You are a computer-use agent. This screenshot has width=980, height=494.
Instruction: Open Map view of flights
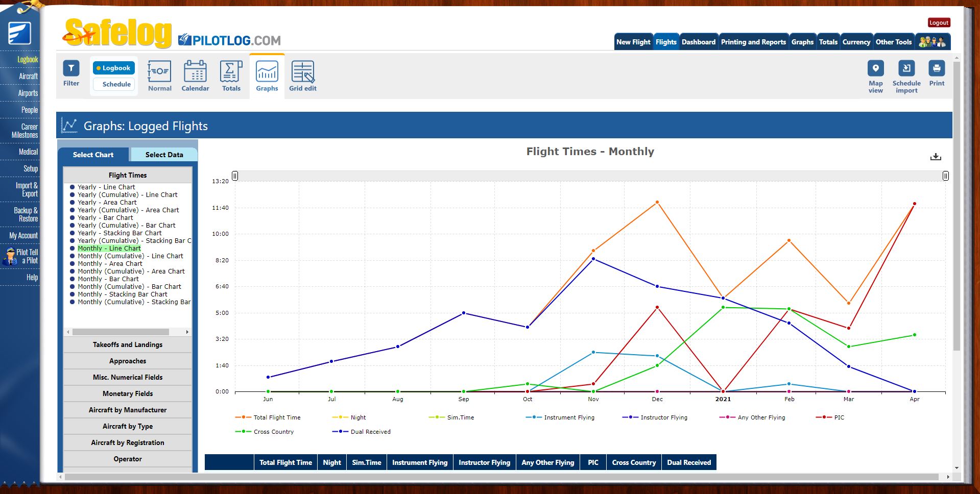[875, 75]
